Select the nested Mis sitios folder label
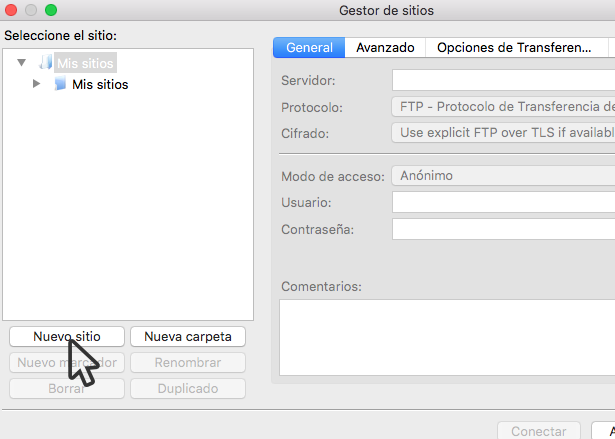The image size is (615, 439). 100,84
